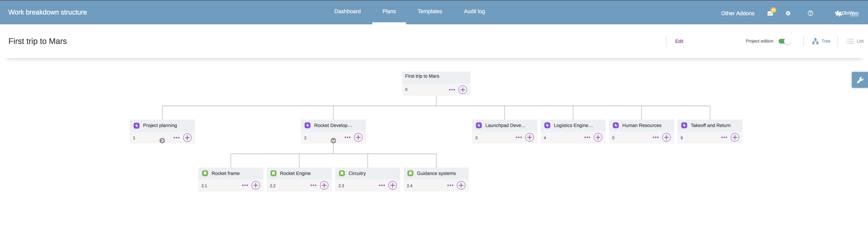Select the Takeoff and Return card title

coord(710,125)
